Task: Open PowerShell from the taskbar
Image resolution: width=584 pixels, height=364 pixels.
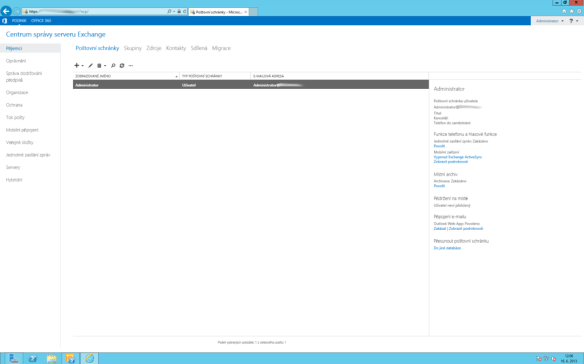Action: point(33,358)
